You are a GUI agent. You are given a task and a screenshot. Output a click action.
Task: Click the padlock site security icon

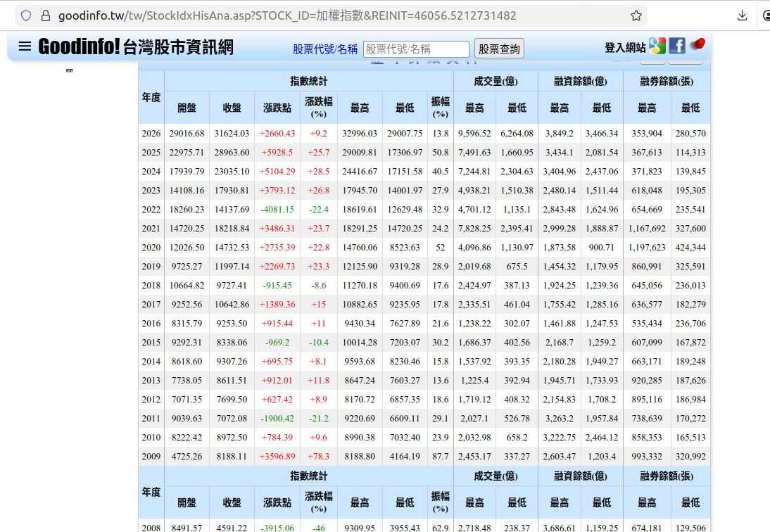point(46,15)
